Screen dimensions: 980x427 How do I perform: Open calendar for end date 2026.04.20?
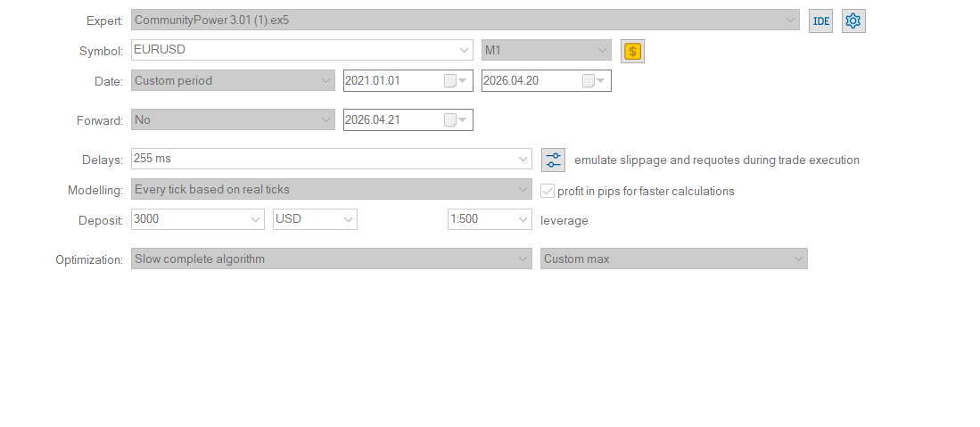(x=593, y=80)
